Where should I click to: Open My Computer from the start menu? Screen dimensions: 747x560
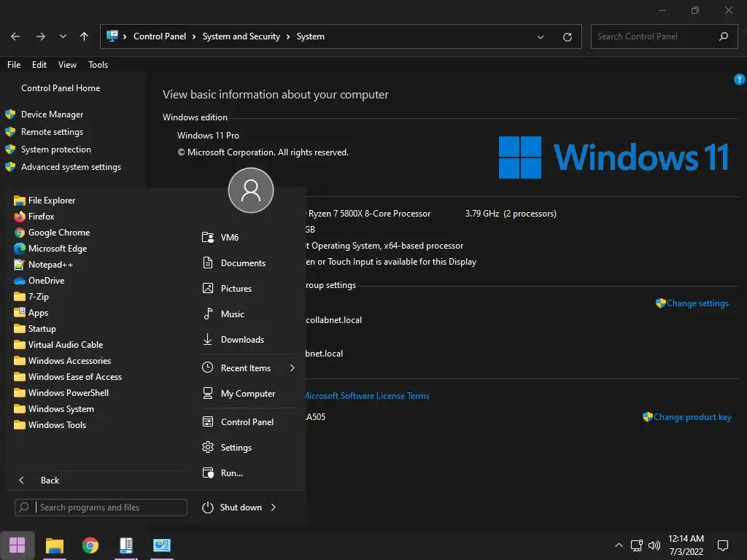[x=248, y=394]
